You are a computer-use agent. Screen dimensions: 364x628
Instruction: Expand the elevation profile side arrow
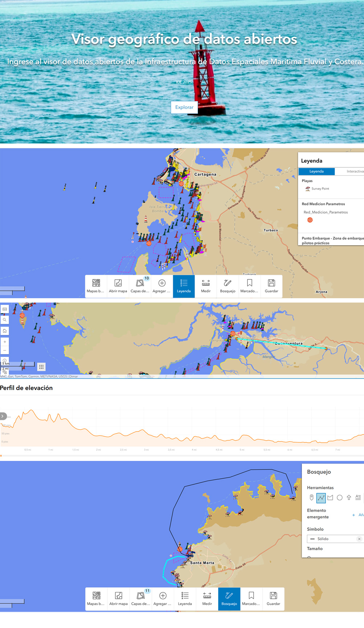3,416
